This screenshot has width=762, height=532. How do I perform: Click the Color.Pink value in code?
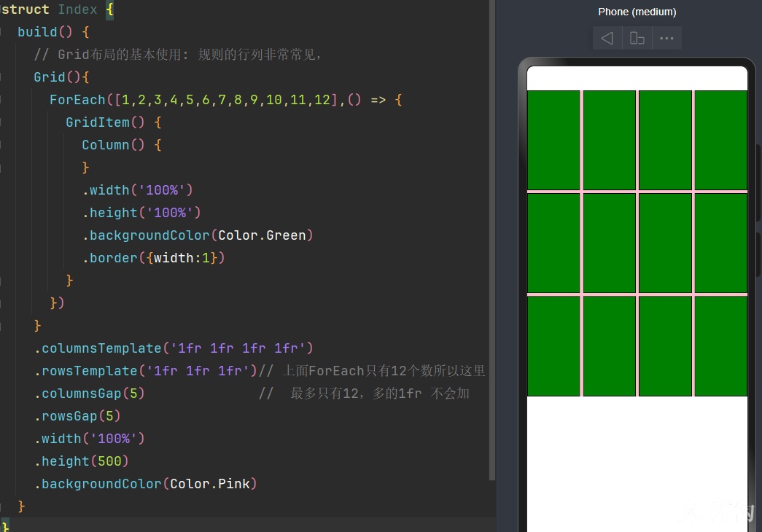[210, 484]
